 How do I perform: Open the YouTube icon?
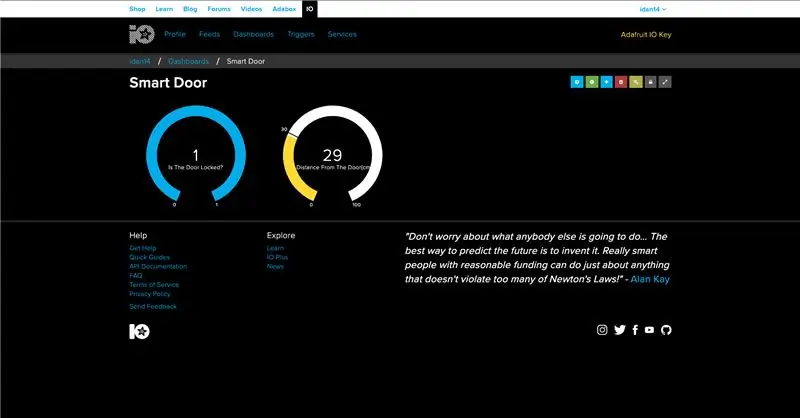click(649, 330)
